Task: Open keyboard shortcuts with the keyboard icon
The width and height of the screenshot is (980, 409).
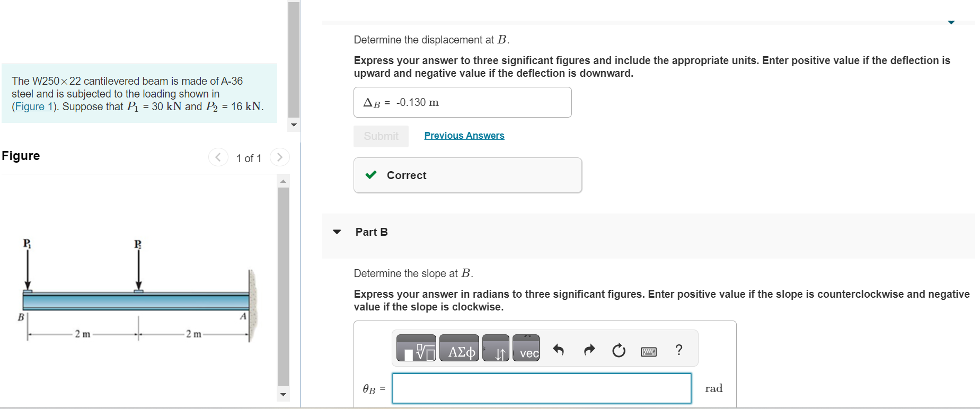Action: coord(649,351)
